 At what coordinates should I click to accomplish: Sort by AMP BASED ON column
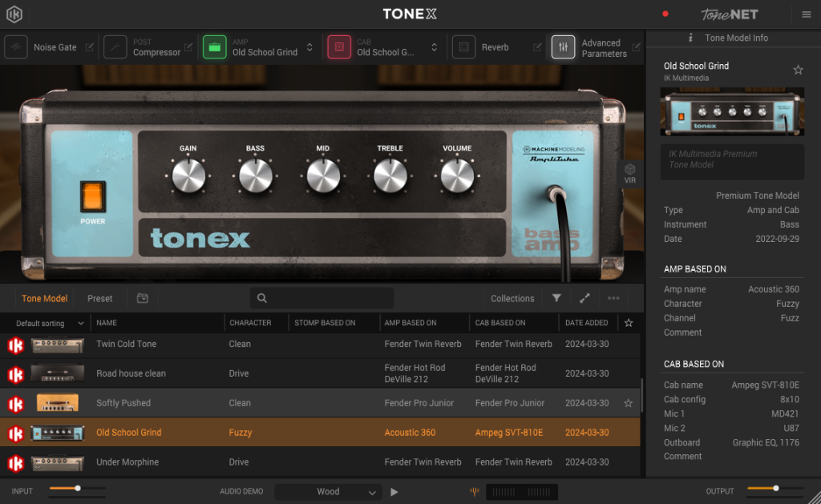[x=410, y=323]
